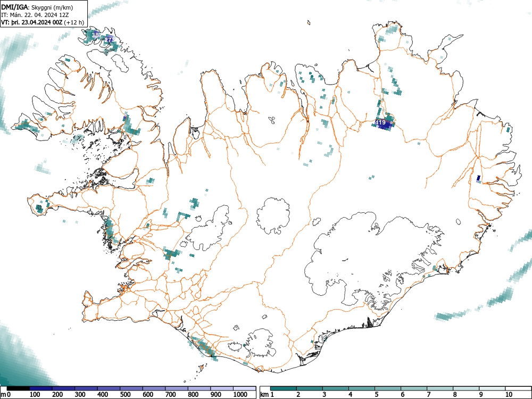Click the '6' label on kilometers legend
The image size is (532, 399).
[x=402, y=395]
